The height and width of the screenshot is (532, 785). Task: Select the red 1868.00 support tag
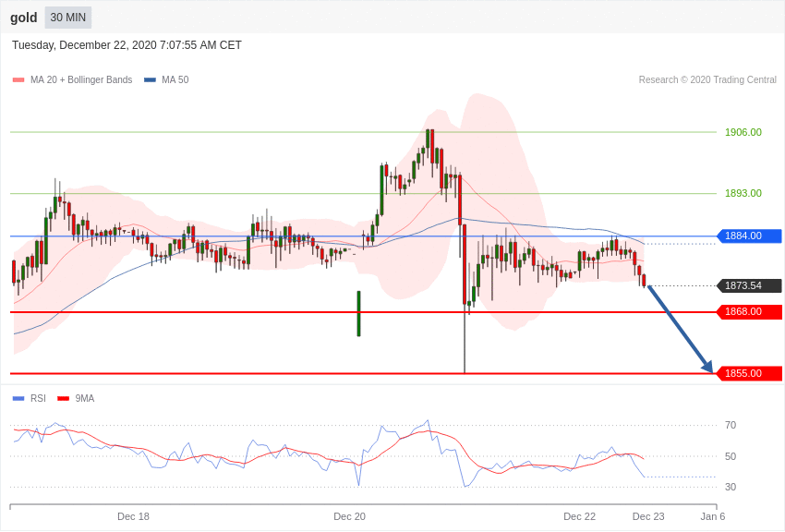pyautogui.click(x=750, y=312)
